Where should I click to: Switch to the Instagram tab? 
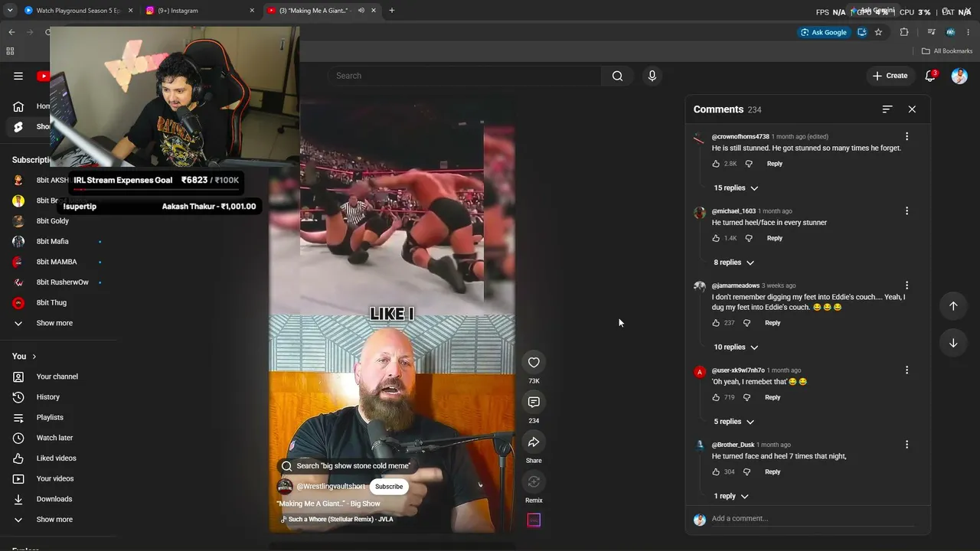click(201, 11)
